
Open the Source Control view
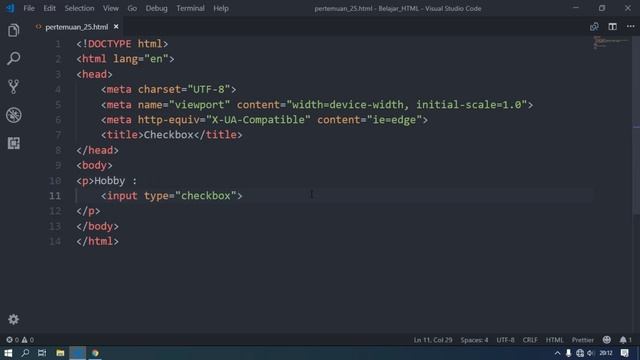tap(13, 87)
